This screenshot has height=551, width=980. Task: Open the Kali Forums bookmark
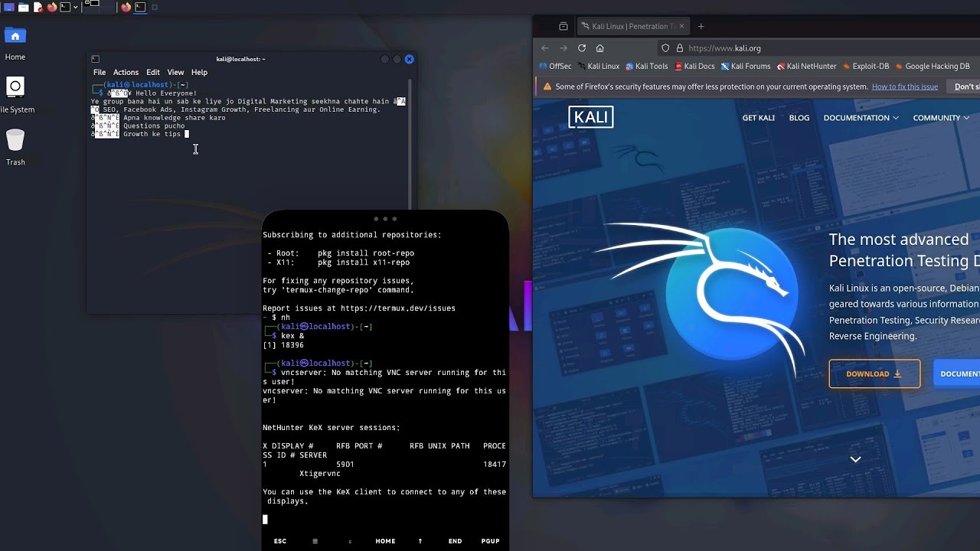pos(746,66)
